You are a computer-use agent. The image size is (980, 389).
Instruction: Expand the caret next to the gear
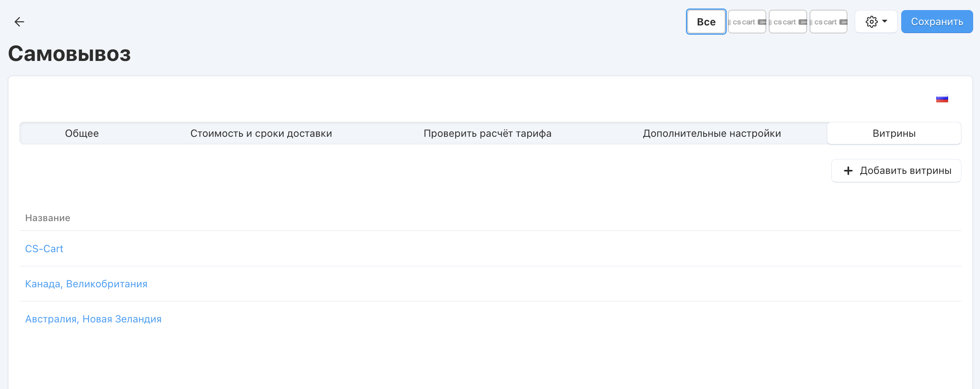pos(885,21)
